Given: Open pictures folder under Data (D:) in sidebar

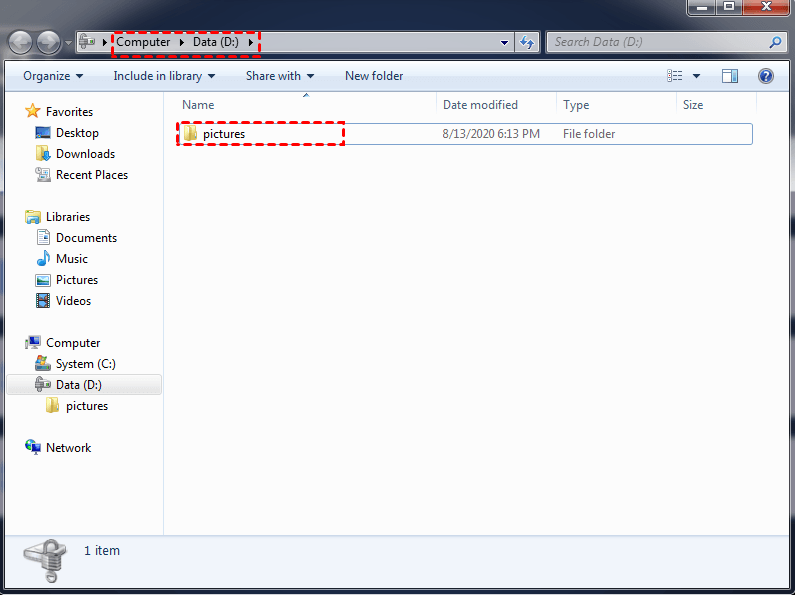Looking at the screenshot, I should [87, 406].
